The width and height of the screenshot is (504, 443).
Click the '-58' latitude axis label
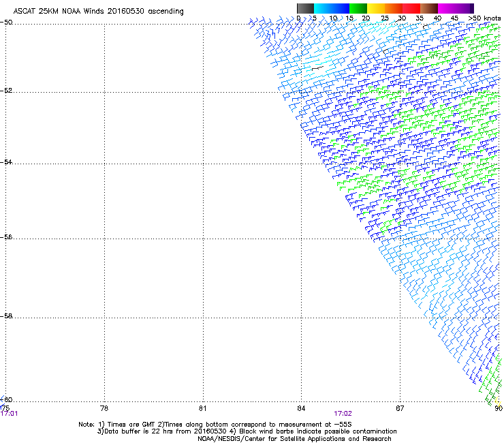point(6,316)
